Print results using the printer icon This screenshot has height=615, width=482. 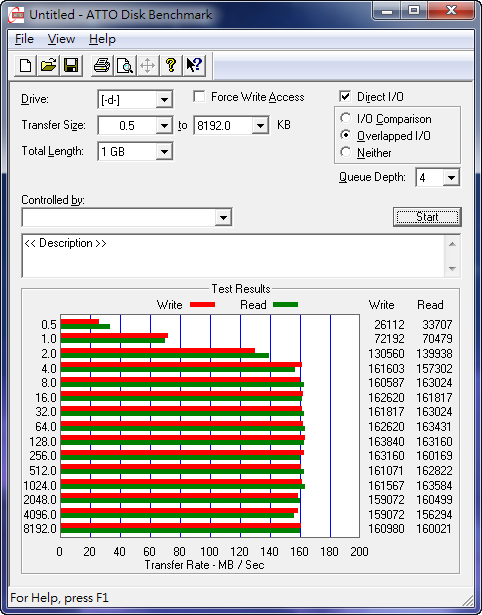point(102,66)
